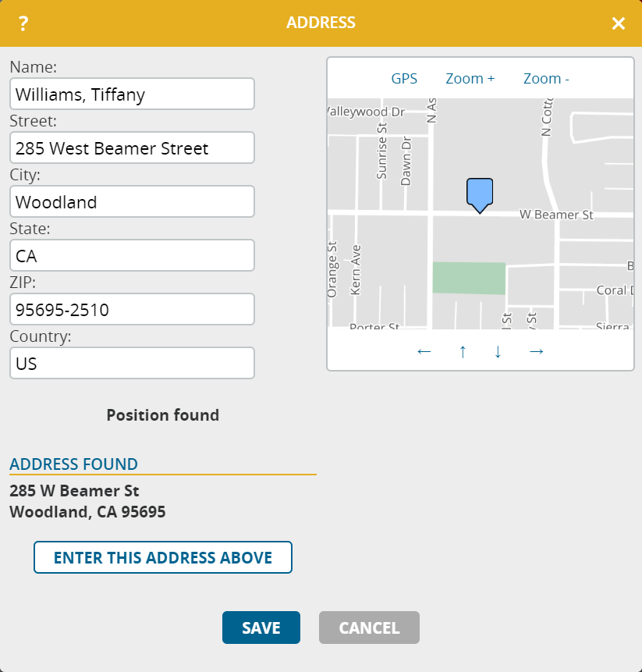Pan the map up with arrow
Image resolution: width=642 pixels, height=672 pixels.
(x=463, y=351)
